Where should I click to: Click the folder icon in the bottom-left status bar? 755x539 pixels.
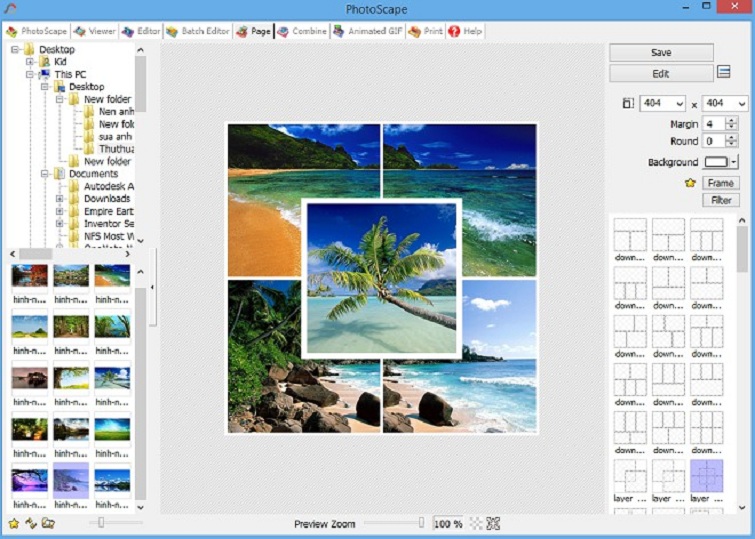coord(47,523)
